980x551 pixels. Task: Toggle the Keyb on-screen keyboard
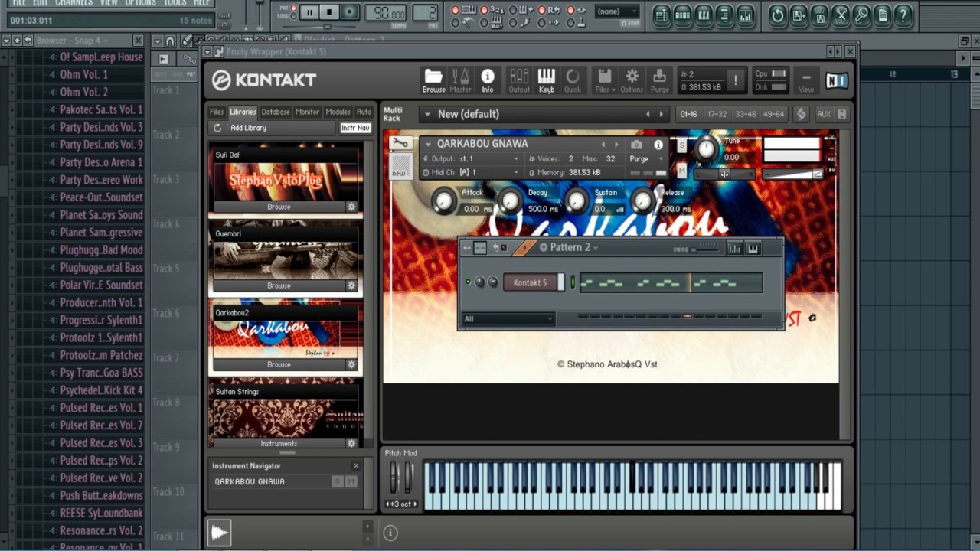(x=546, y=80)
